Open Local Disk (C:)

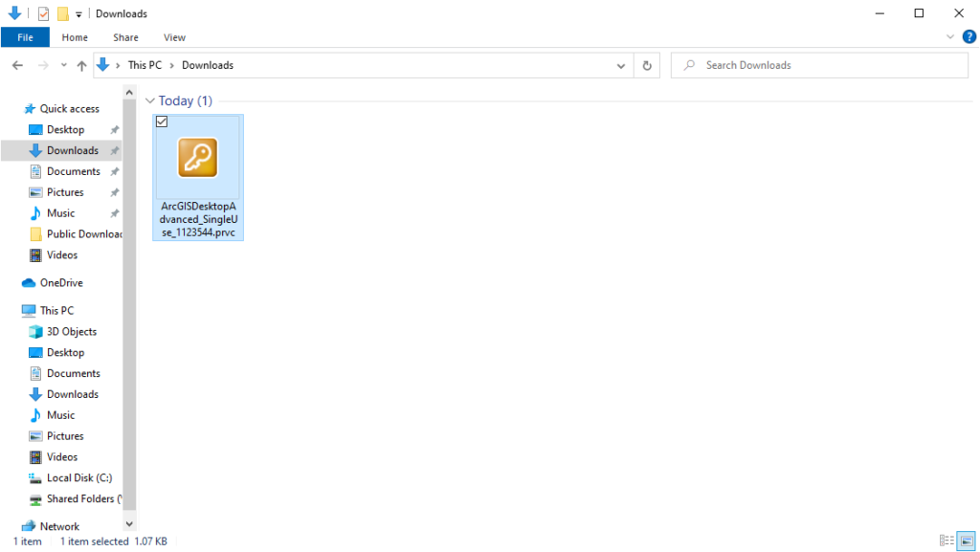(79, 478)
